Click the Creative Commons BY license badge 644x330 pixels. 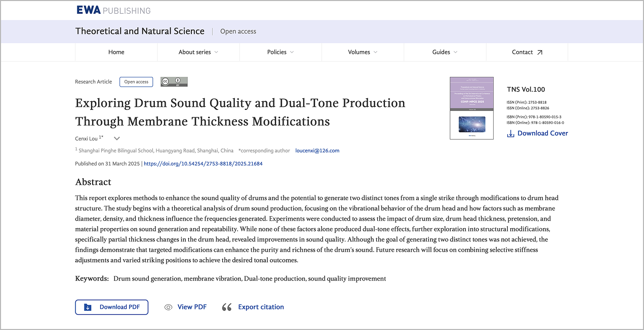[x=174, y=81]
